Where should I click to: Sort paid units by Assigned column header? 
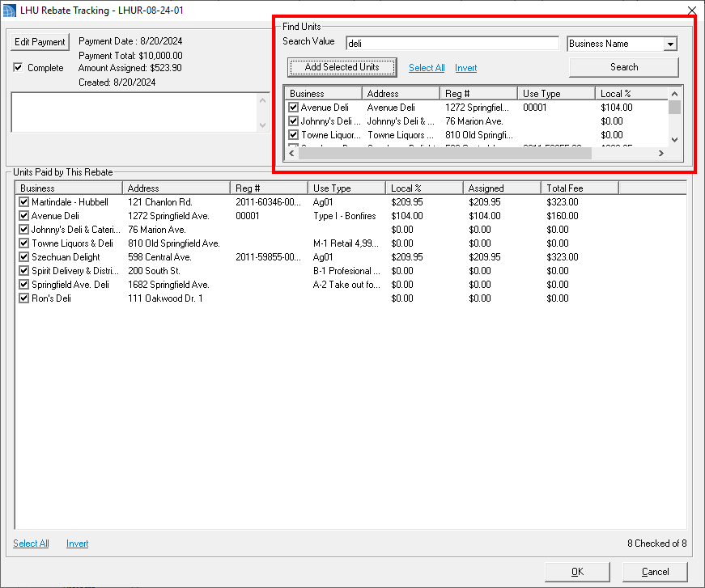pos(502,188)
